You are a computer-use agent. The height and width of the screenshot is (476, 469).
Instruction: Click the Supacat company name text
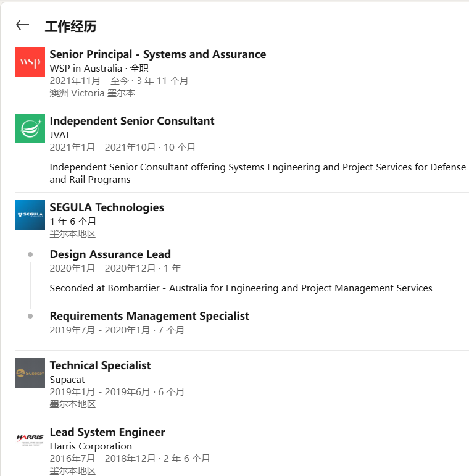pos(67,379)
